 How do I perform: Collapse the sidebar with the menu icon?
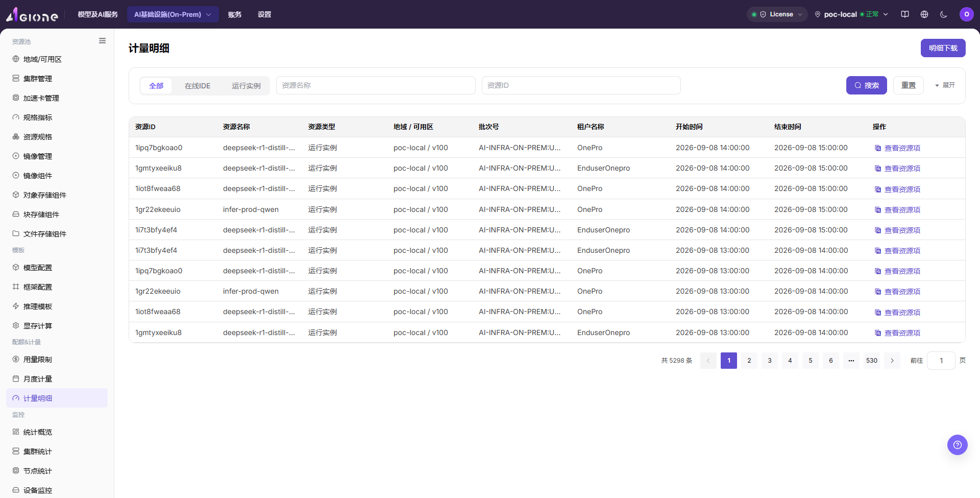tap(102, 41)
